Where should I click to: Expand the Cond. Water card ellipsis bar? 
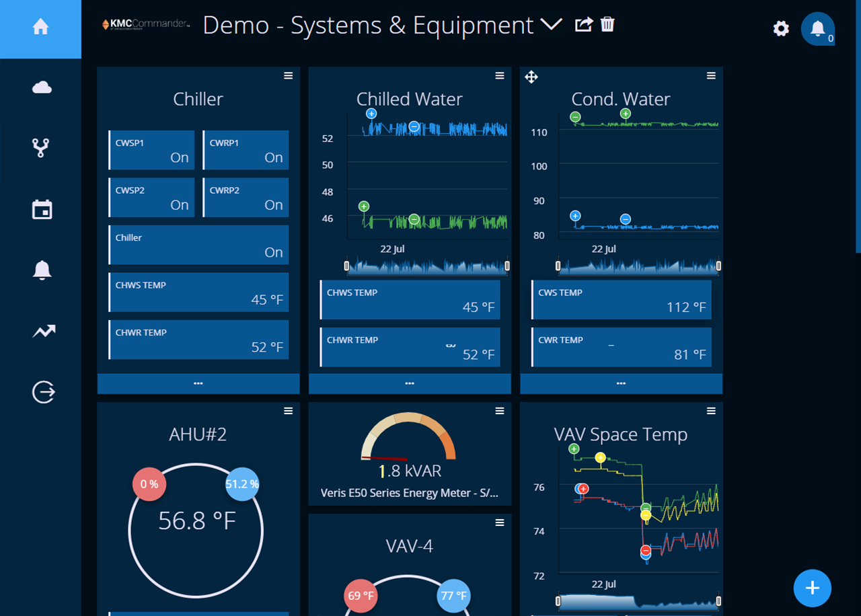tap(621, 383)
